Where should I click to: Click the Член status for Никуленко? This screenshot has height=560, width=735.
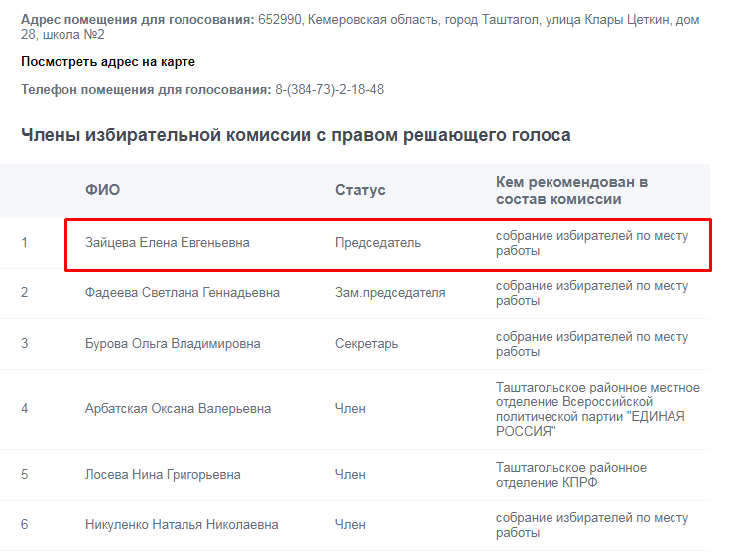coord(350,525)
